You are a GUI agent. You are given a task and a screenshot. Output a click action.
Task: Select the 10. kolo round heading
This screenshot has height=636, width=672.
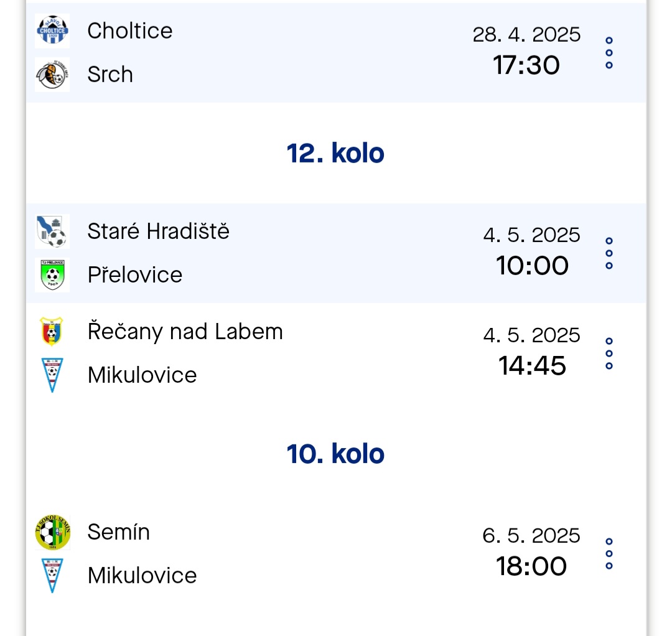pos(335,454)
